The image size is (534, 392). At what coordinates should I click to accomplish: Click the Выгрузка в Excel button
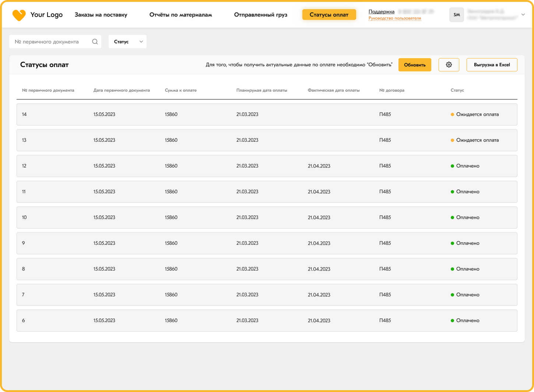coord(492,65)
